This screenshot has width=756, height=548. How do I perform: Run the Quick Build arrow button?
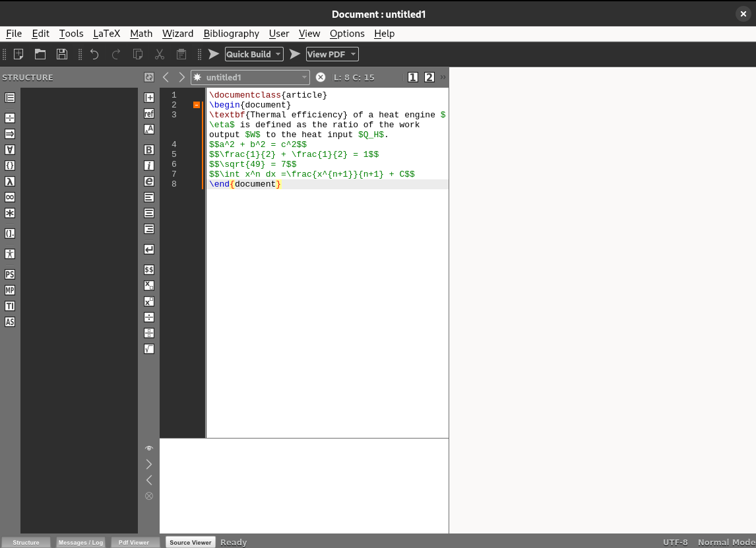coord(214,54)
